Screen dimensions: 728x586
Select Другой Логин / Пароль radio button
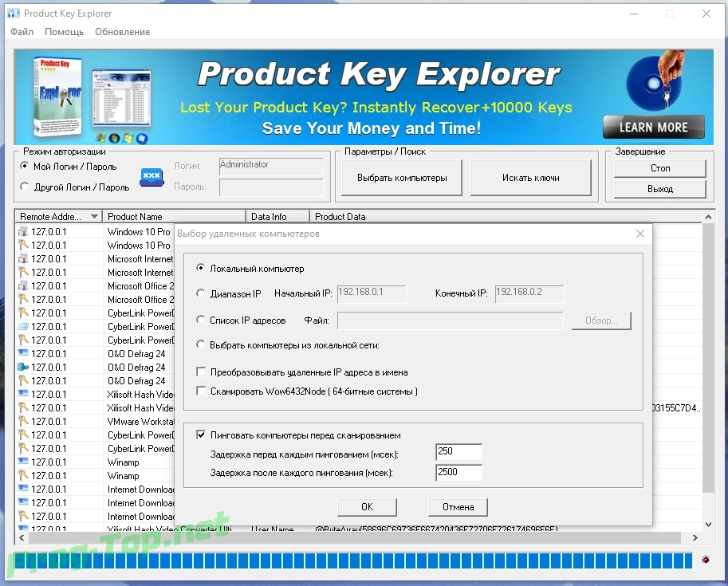(x=25, y=187)
